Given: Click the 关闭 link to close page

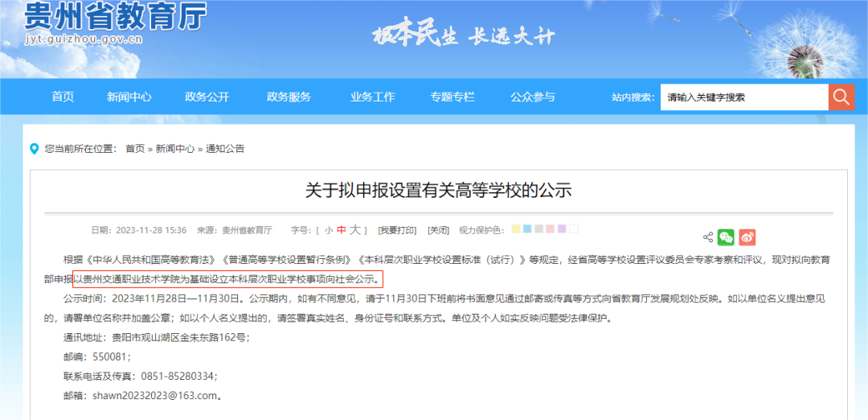Looking at the screenshot, I should tap(438, 230).
